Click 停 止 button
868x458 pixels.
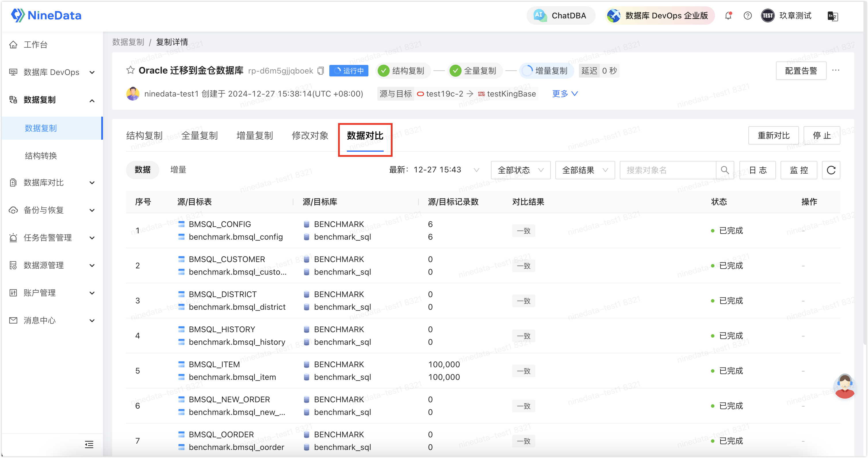(x=821, y=135)
